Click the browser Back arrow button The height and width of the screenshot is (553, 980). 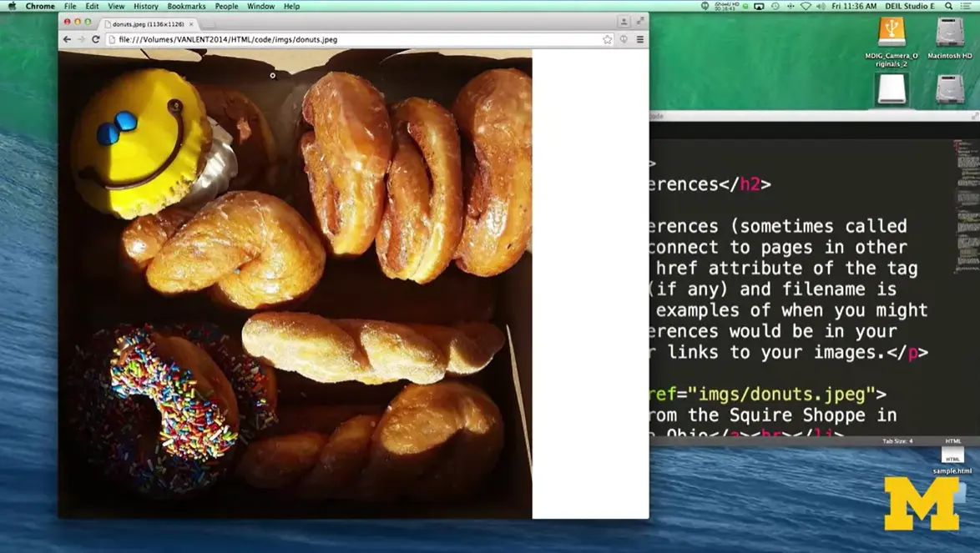[x=68, y=39]
